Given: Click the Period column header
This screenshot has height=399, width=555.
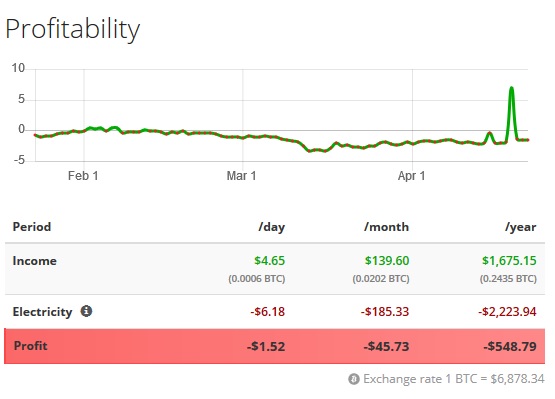Looking at the screenshot, I should [x=32, y=227].
